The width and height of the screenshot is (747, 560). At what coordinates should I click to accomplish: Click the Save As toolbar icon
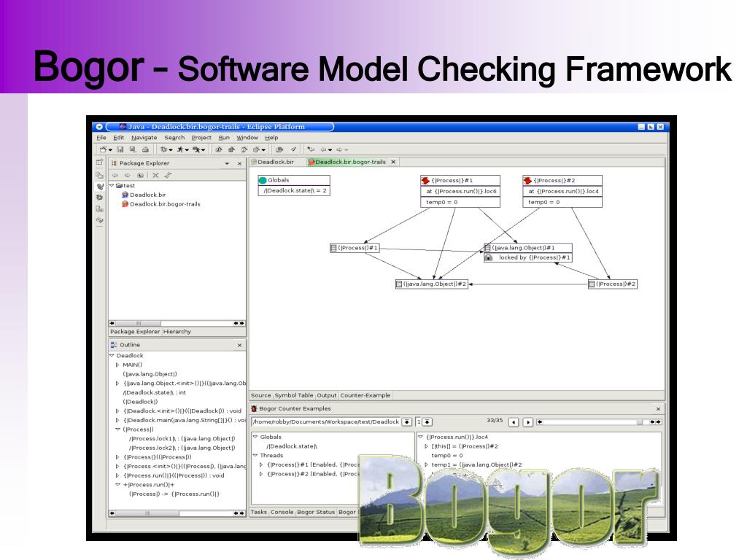(133, 149)
